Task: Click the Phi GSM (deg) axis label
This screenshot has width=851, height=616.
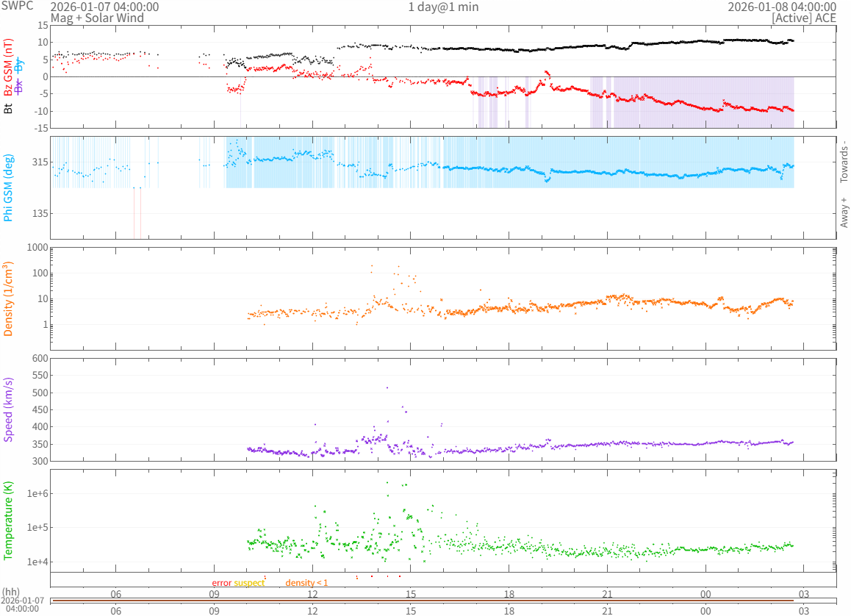Action: pyautogui.click(x=9, y=187)
